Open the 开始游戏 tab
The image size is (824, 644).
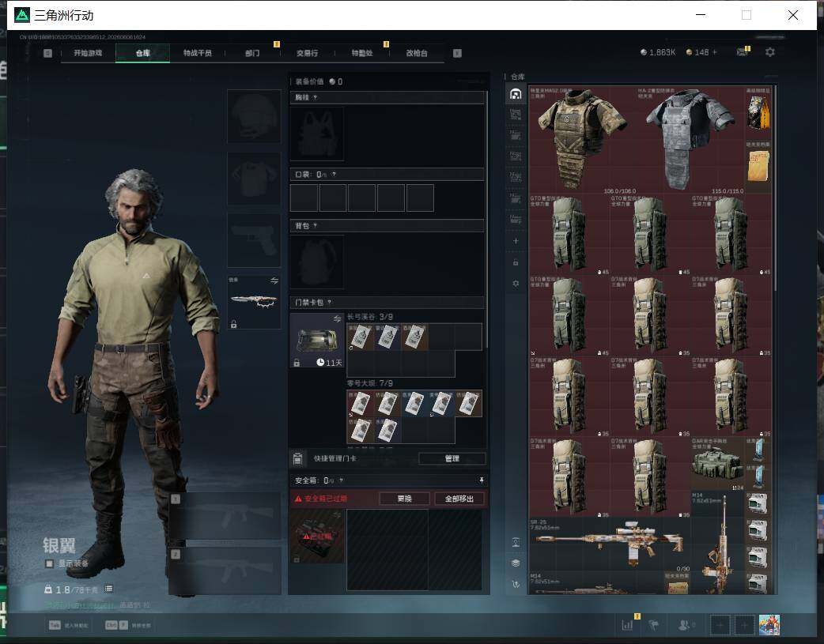[88, 53]
